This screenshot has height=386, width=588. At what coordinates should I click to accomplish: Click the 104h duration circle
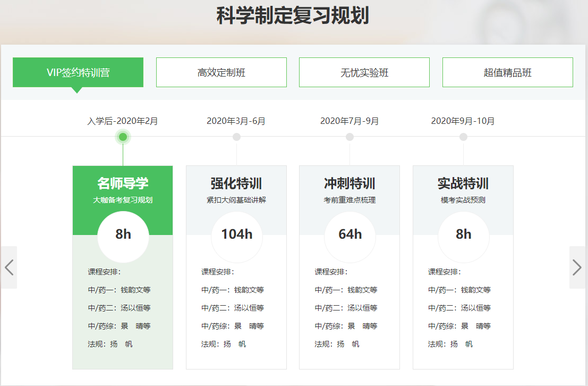(236, 234)
